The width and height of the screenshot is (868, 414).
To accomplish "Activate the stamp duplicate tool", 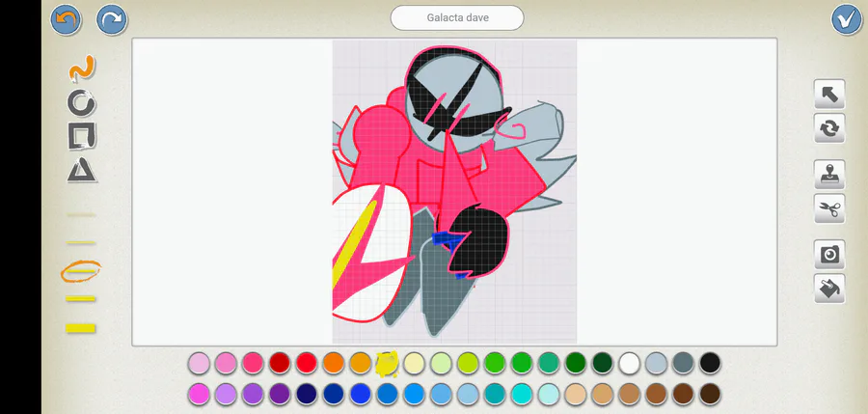I will pyautogui.click(x=829, y=175).
